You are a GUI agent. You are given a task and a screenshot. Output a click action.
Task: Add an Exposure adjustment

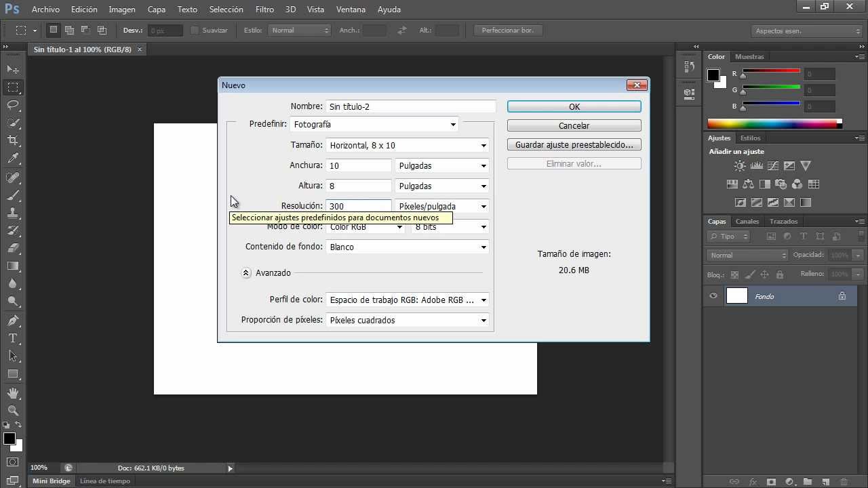(789, 165)
